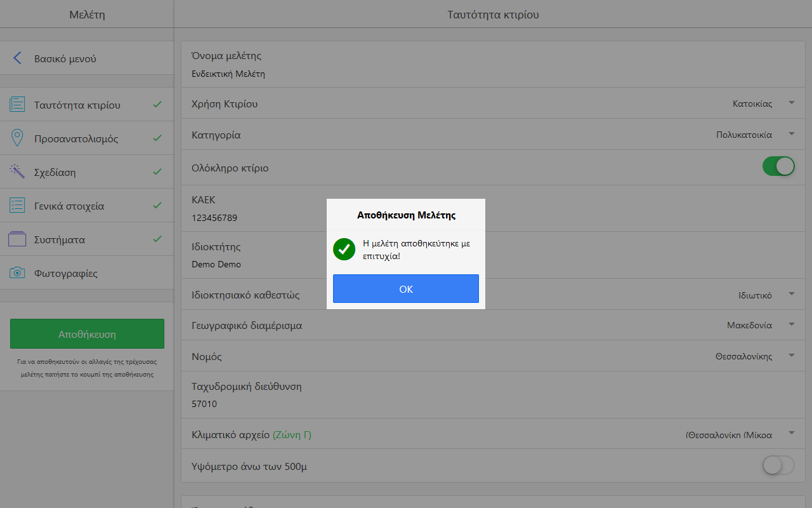Click the Προσανατολισμός location pin icon
The width and height of the screenshot is (812, 508).
click(x=17, y=138)
